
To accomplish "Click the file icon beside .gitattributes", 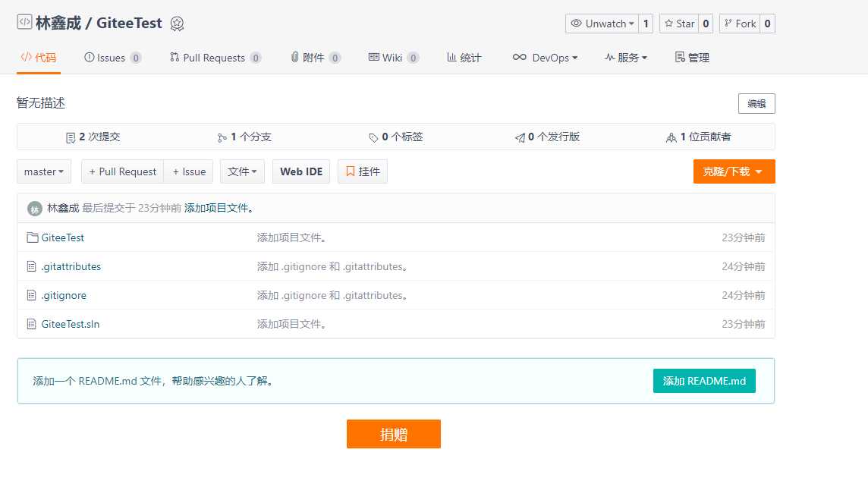I will [32, 266].
